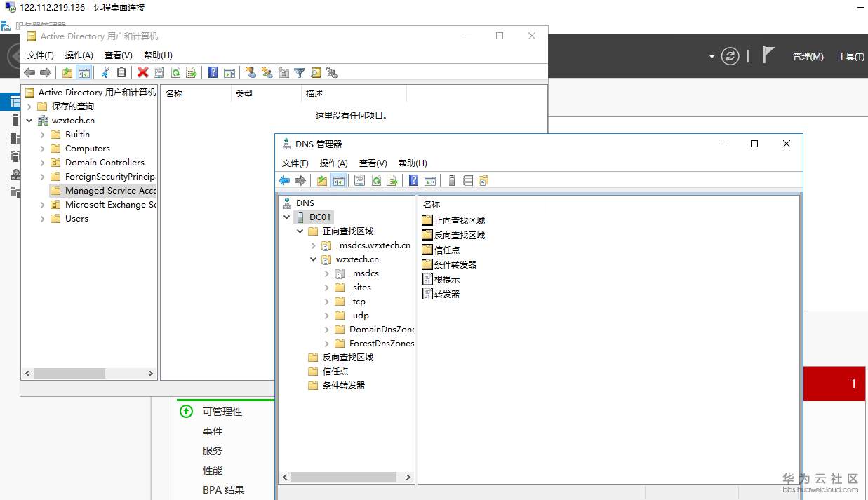The width and height of the screenshot is (868, 500).
Task: Click the create new group icon
Action: [266, 72]
